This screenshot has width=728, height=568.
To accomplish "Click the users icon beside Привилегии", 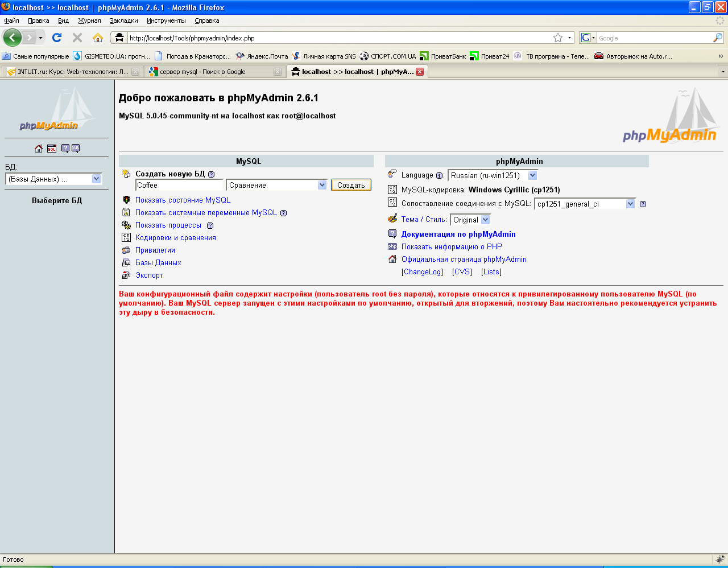I will point(126,250).
